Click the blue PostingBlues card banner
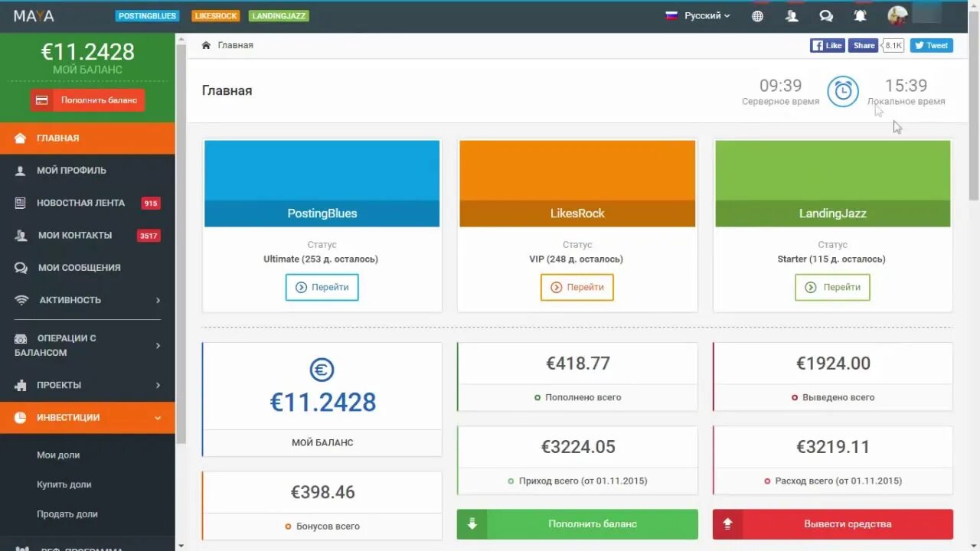 click(322, 184)
